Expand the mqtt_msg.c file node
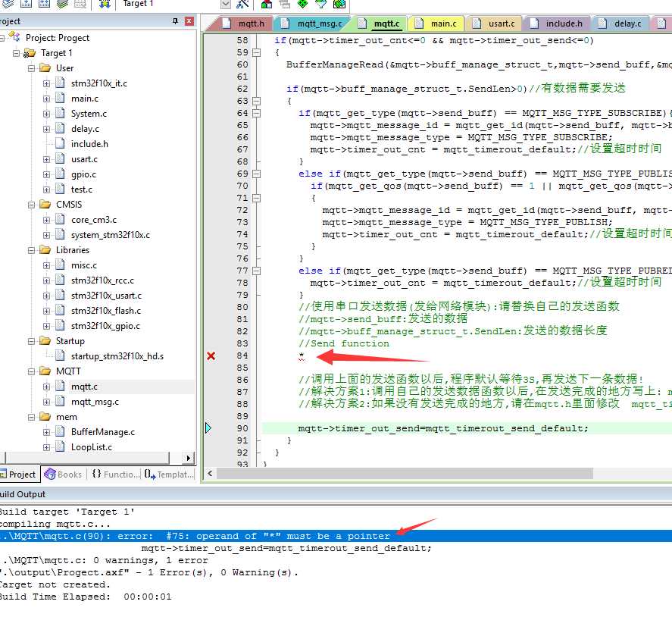Viewport: 672px width, 617px height. (x=46, y=402)
